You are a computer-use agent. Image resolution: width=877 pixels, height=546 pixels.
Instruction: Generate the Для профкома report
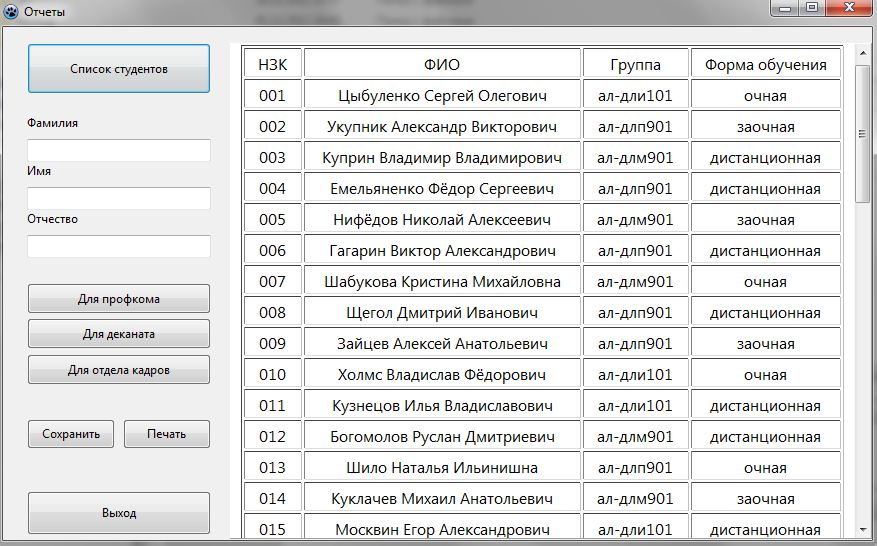119,299
